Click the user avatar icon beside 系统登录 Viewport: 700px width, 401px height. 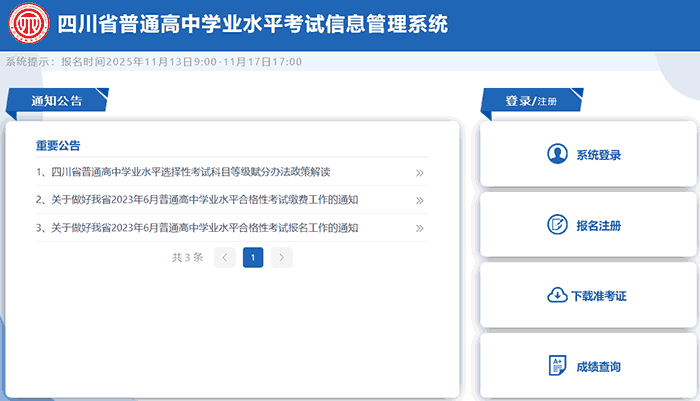tap(557, 154)
